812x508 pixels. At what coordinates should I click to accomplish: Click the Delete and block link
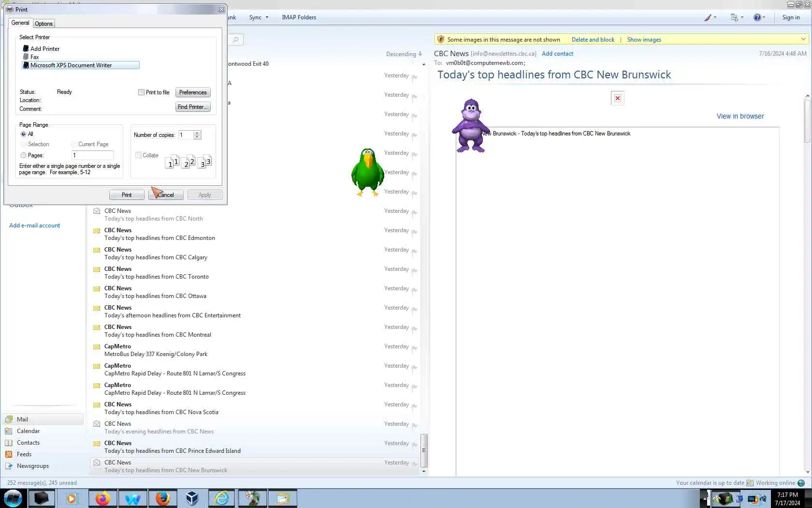pyautogui.click(x=593, y=40)
